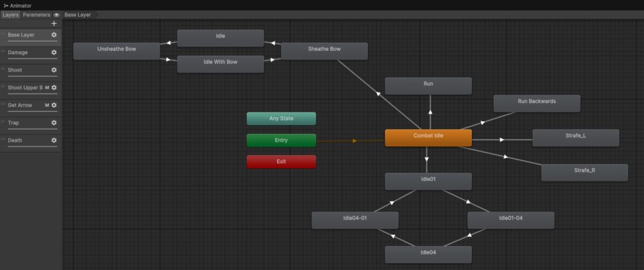Open Damage layer settings gear

point(54,53)
